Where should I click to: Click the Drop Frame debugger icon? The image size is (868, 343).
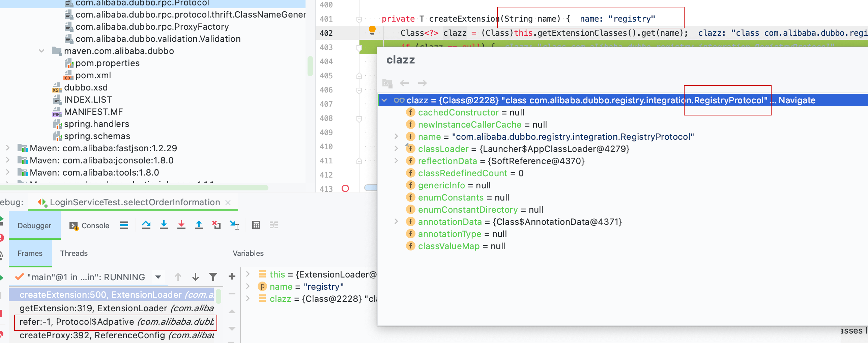click(216, 225)
